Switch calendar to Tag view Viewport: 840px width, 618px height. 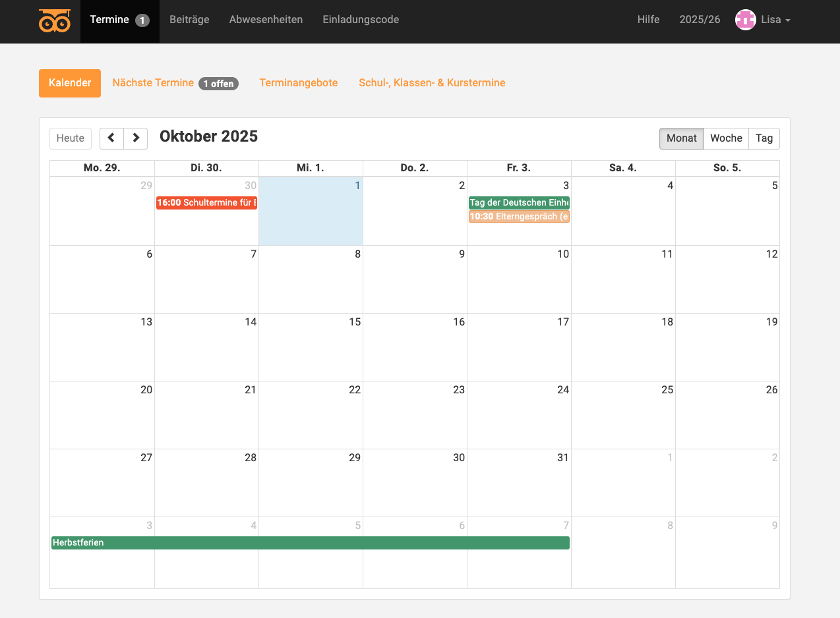click(x=764, y=138)
